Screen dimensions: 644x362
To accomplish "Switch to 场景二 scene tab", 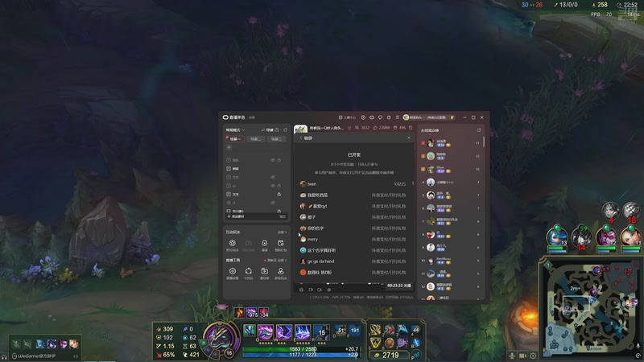I will coord(255,139).
